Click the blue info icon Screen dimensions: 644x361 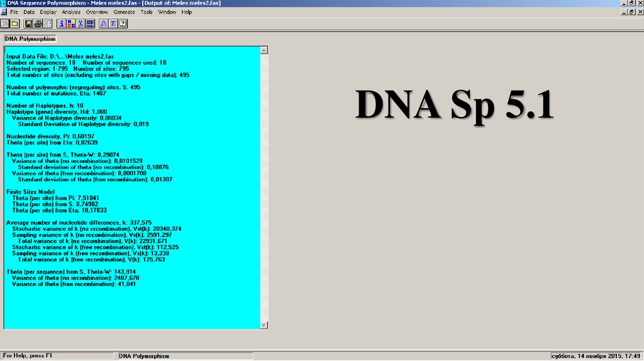point(62,24)
